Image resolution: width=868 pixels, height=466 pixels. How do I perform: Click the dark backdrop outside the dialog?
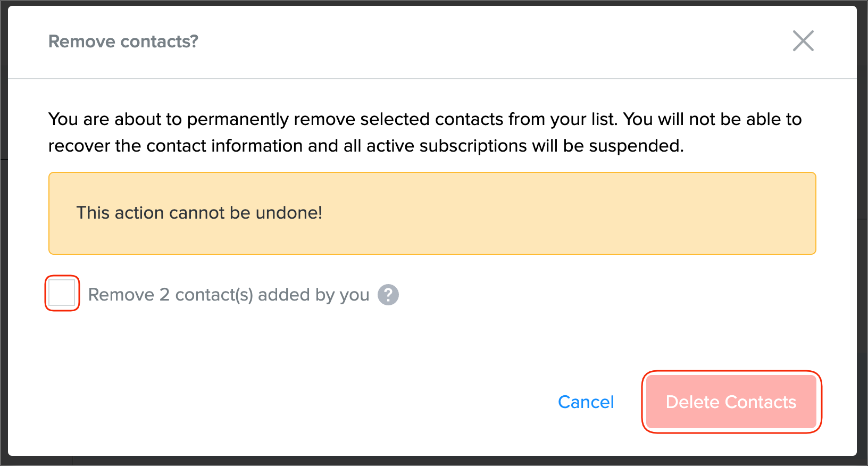pyautogui.click(x=3, y=234)
